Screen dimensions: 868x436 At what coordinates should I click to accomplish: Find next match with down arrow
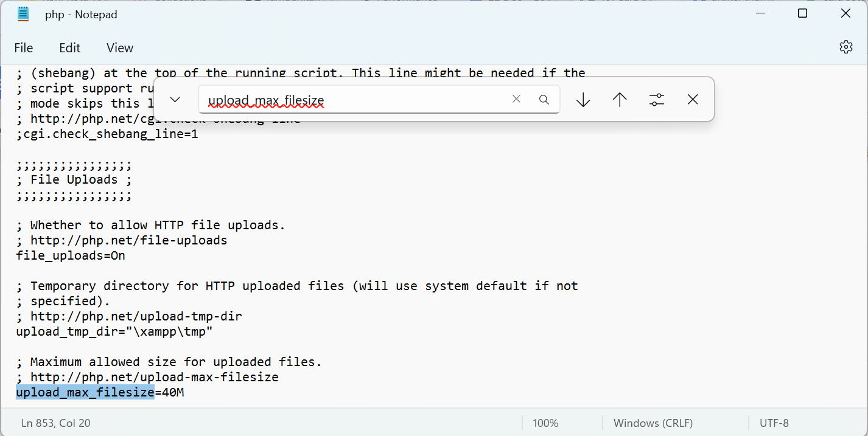coord(583,100)
